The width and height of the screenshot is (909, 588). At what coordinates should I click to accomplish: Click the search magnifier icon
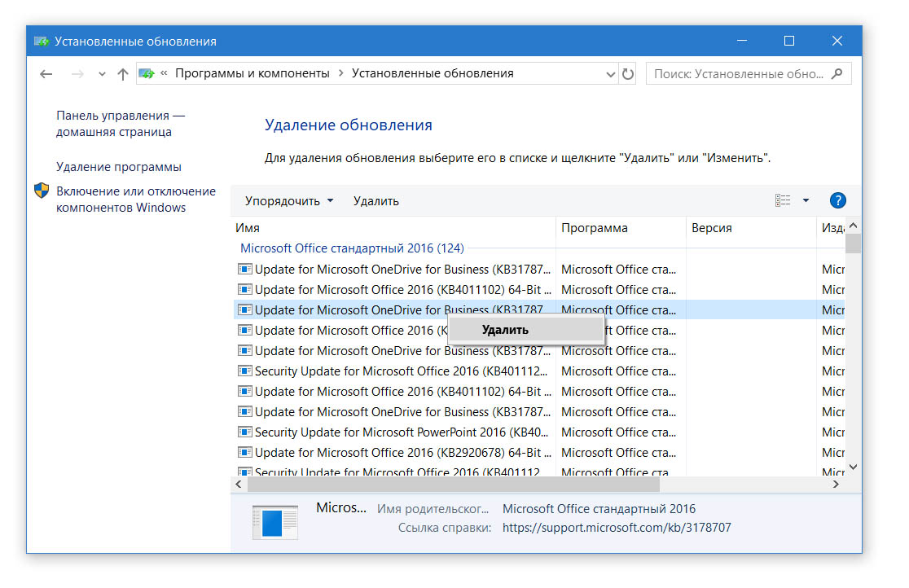[837, 73]
